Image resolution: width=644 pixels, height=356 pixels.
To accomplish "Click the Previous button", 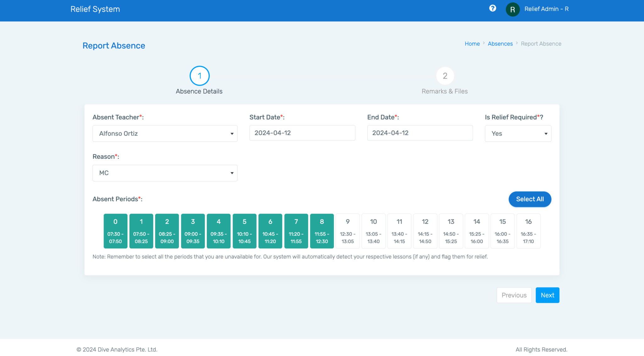I will pyautogui.click(x=514, y=295).
